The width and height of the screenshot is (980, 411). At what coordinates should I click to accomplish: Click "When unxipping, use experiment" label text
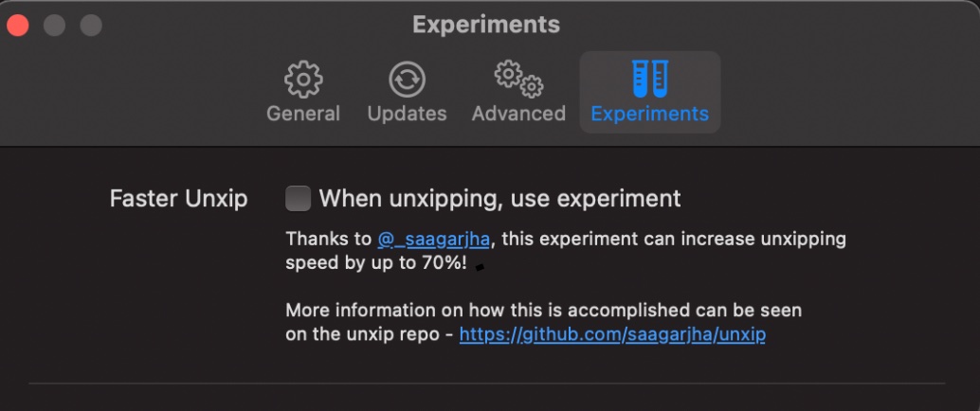click(499, 199)
